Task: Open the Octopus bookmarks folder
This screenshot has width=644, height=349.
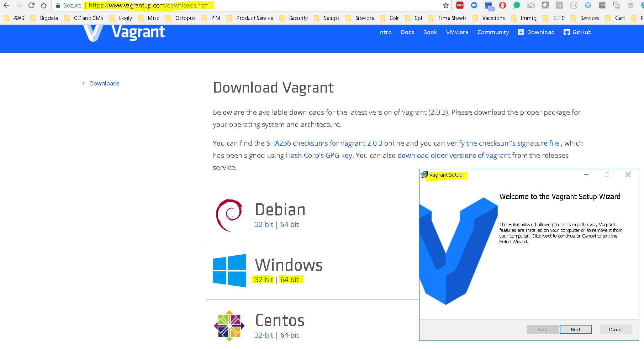Action: click(x=181, y=18)
